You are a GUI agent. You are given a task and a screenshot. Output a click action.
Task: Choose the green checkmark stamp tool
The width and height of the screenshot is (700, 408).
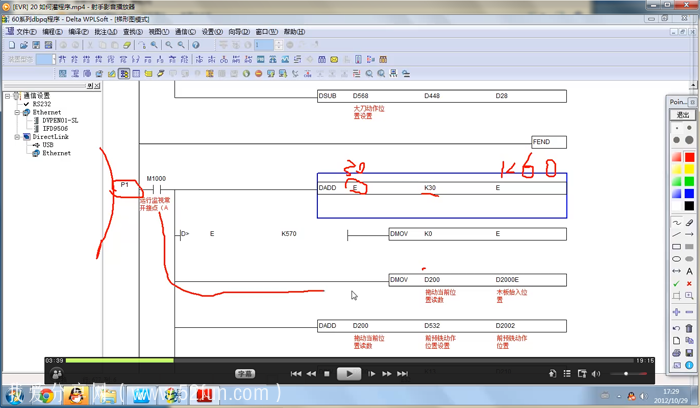677,284
